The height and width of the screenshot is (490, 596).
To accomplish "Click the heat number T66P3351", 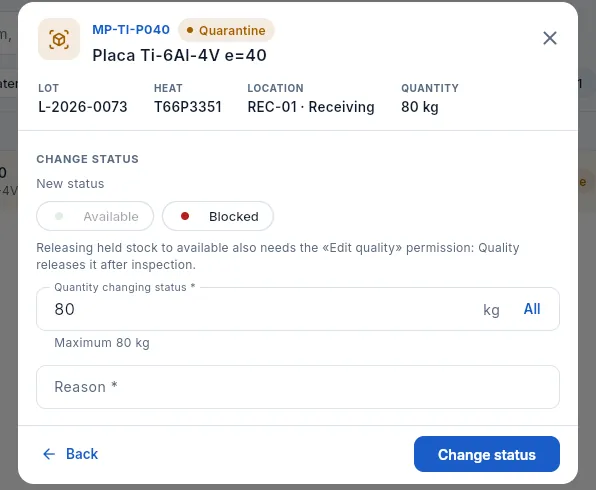I will (x=188, y=107).
